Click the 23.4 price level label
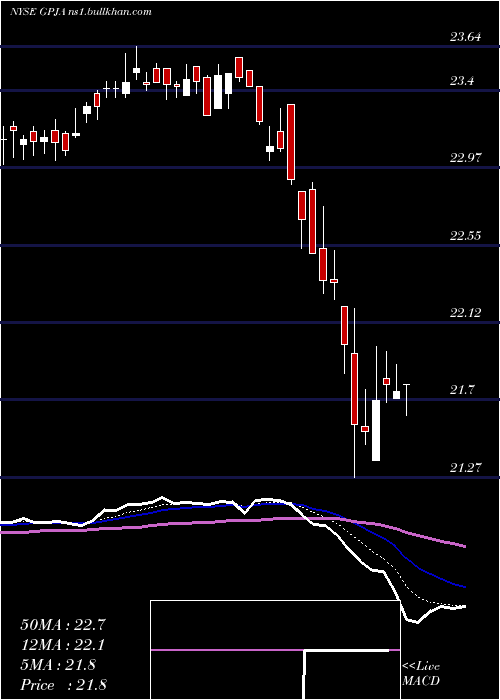This screenshot has width=500, height=700. point(462,81)
